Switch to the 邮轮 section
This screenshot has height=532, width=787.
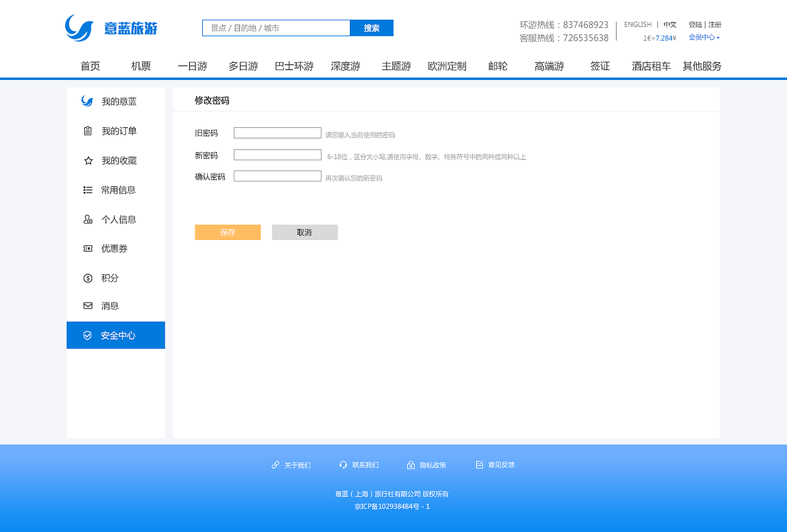[x=498, y=66]
